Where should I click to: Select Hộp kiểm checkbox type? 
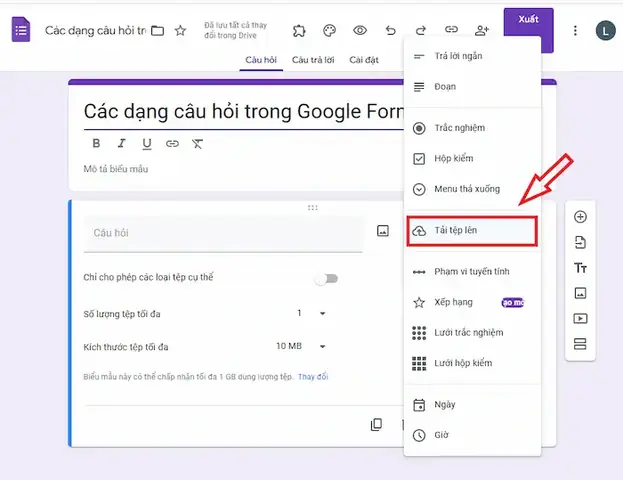[x=472, y=159]
